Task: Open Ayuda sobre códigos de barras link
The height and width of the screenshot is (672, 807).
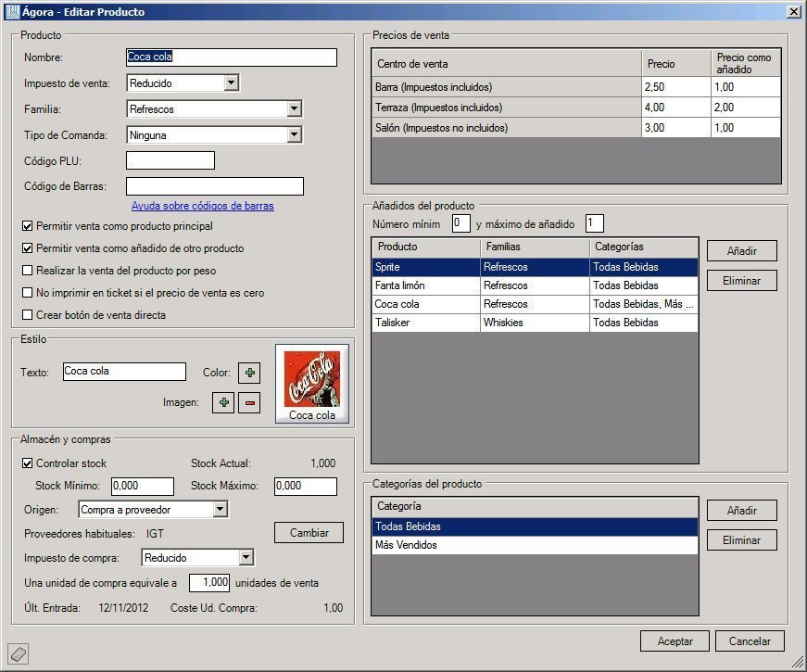Action: pos(202,206)
